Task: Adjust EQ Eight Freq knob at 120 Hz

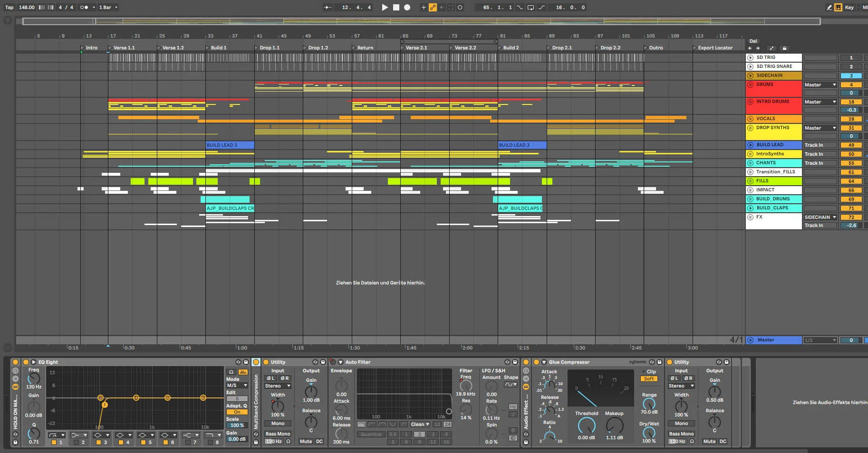Action: coord(34,378)
